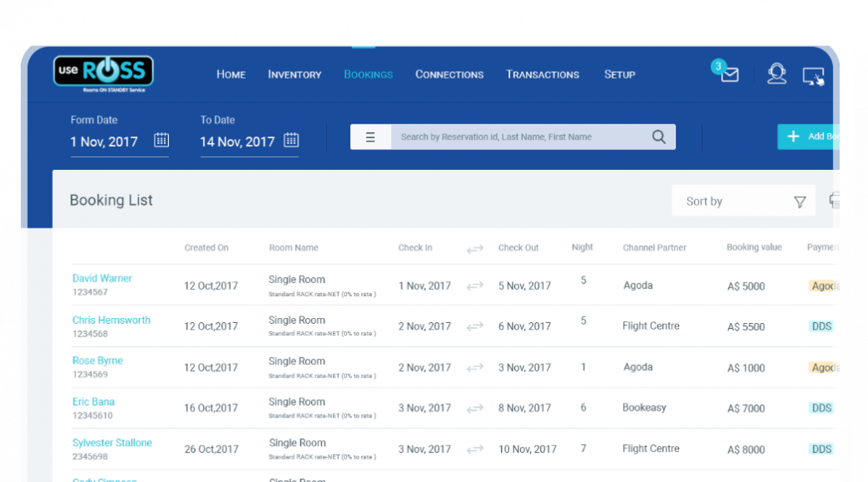The image size is (868, 482).
Task: Click the screen cursor icon
Action: [813, 76]
